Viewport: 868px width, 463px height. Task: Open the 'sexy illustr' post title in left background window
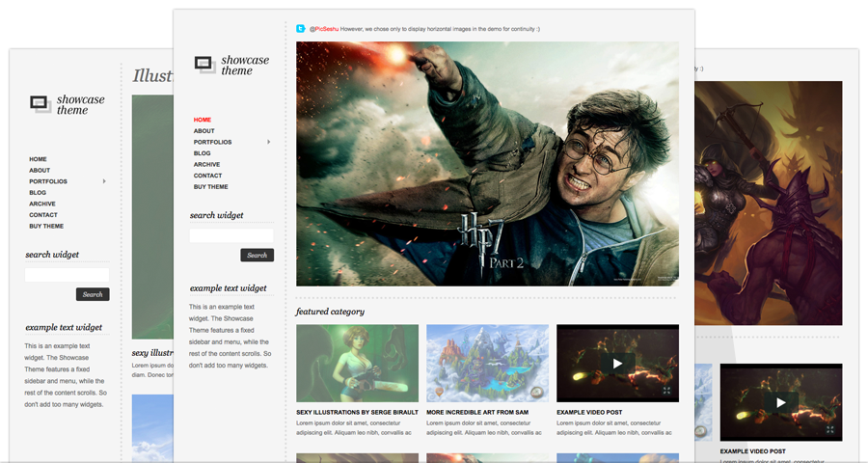tap(152, 353)
